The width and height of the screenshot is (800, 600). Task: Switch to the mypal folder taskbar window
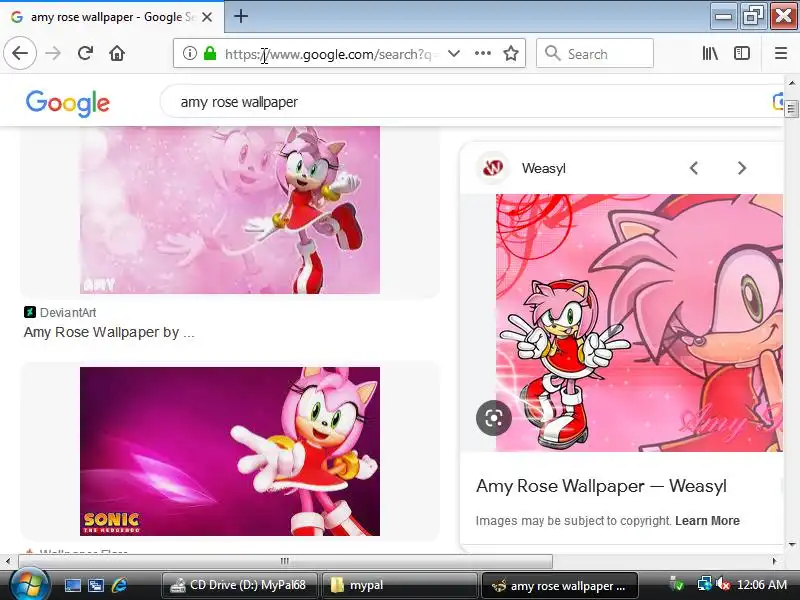[399, 585]
